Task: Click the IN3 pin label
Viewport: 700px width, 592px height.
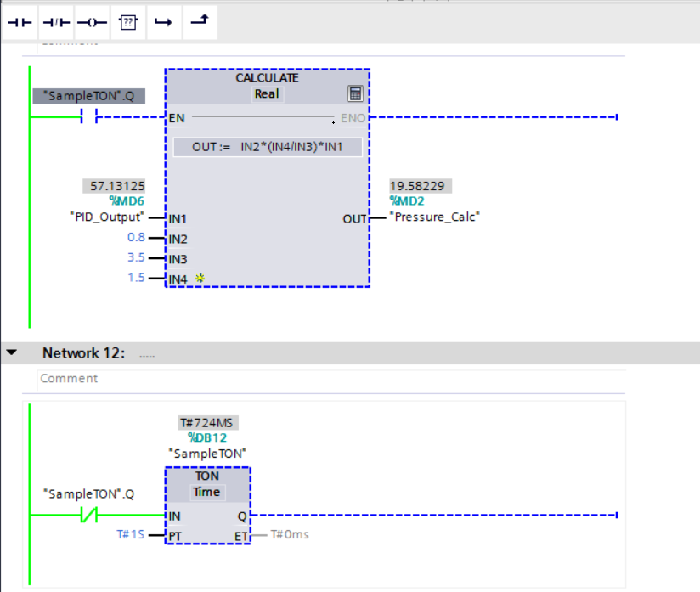Action: tap(178, 259)
